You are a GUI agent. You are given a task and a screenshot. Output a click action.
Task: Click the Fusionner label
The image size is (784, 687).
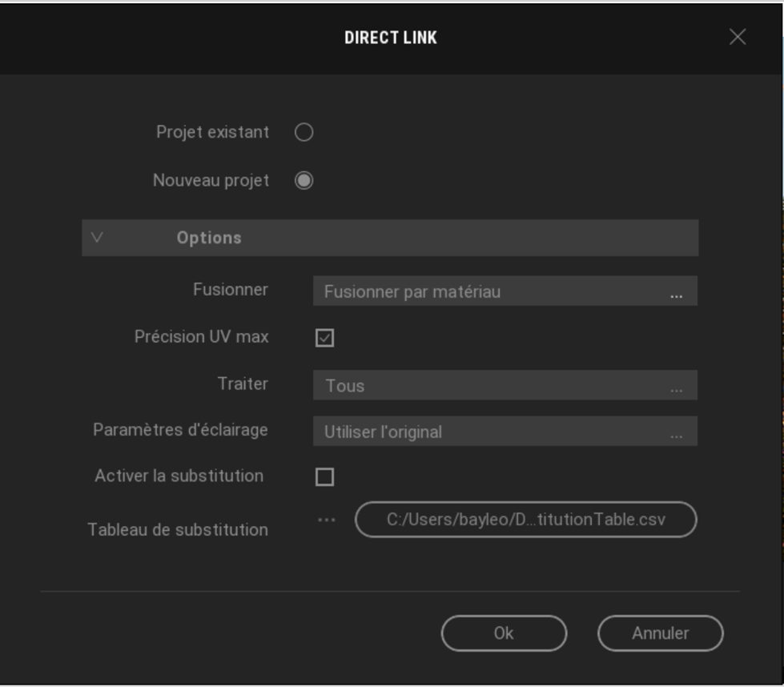[231, 290]
